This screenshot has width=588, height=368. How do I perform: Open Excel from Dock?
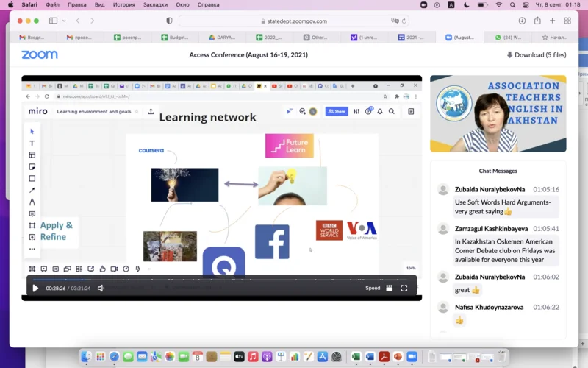356,356
